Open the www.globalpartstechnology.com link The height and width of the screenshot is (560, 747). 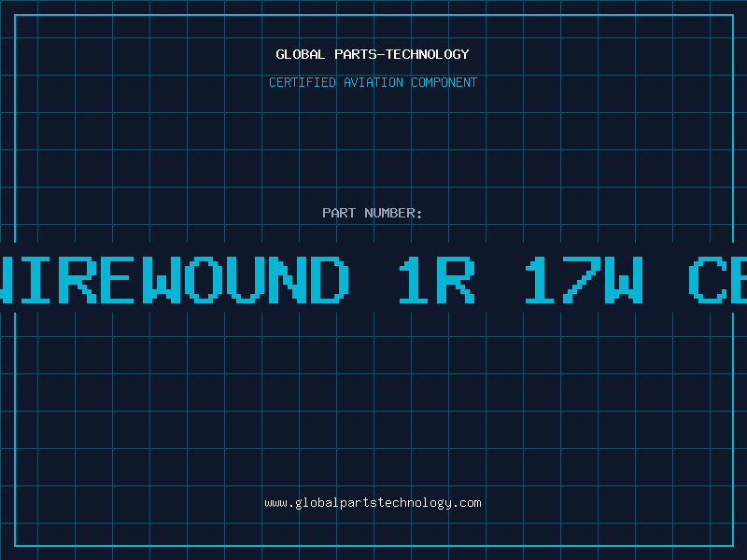pos(373,503)
